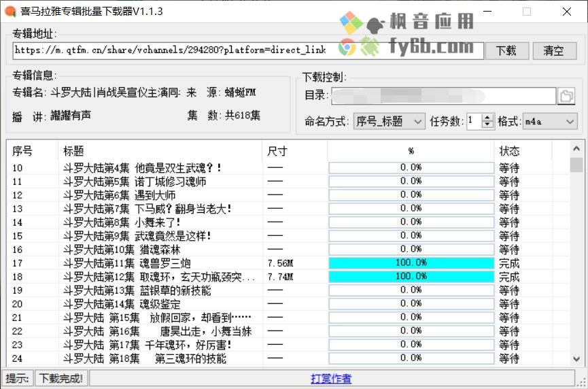588x389 pixels.
Task: Click the 等待 status of row 24
Action: [509, 358]
